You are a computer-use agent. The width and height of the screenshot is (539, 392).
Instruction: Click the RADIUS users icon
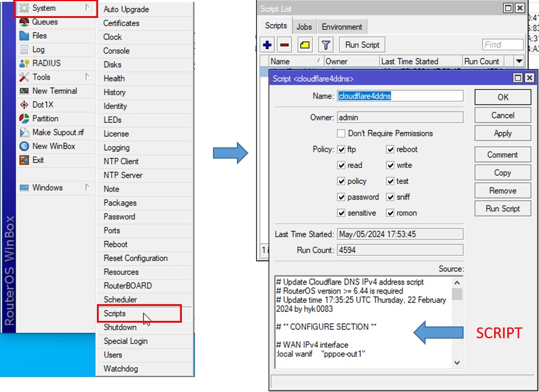click(x=24, y=63)
